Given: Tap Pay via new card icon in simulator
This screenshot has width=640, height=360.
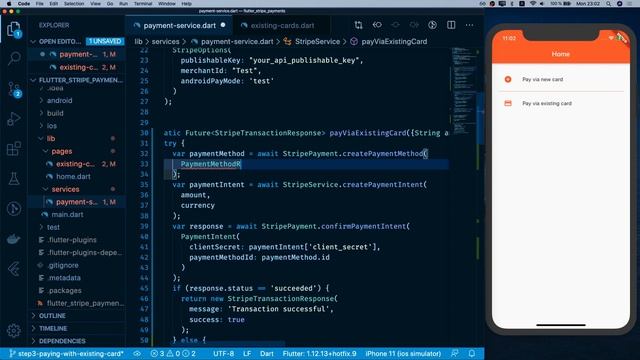Looking at the screenshot, I should coord(508,79).
